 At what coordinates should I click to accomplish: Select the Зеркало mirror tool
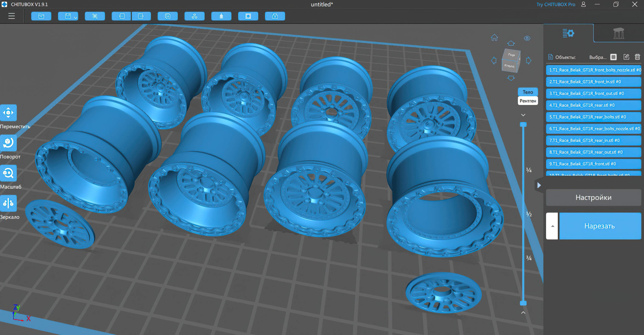[8, 203]
